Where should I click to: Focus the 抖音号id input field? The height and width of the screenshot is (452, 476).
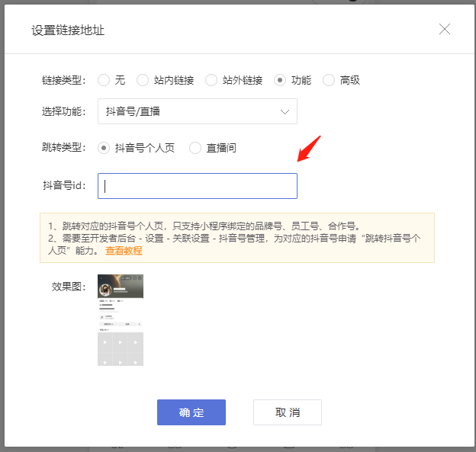(198, 186)
